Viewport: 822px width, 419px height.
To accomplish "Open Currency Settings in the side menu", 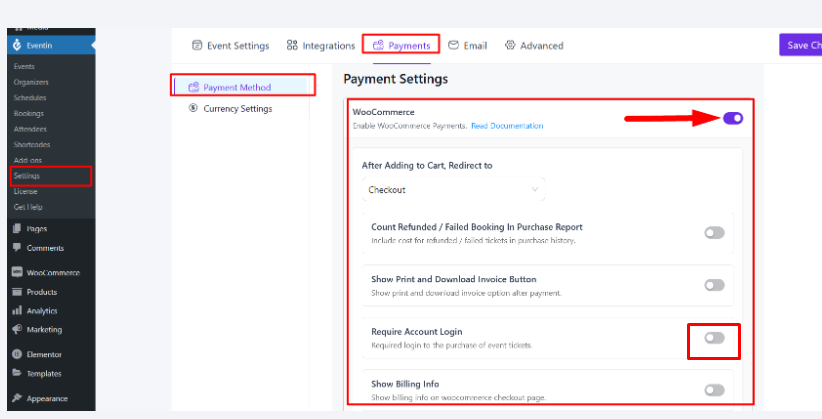I will (230, 109).
